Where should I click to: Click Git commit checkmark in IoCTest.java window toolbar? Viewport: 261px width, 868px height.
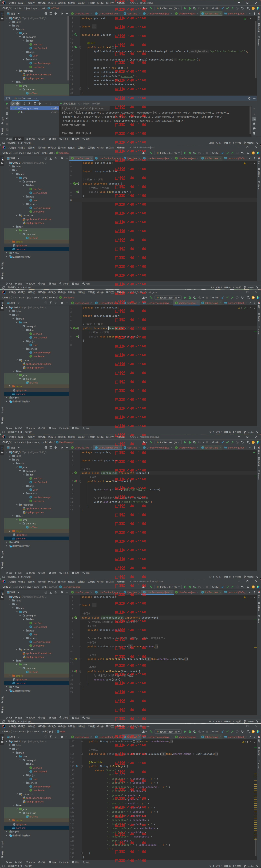coord(227,8)
